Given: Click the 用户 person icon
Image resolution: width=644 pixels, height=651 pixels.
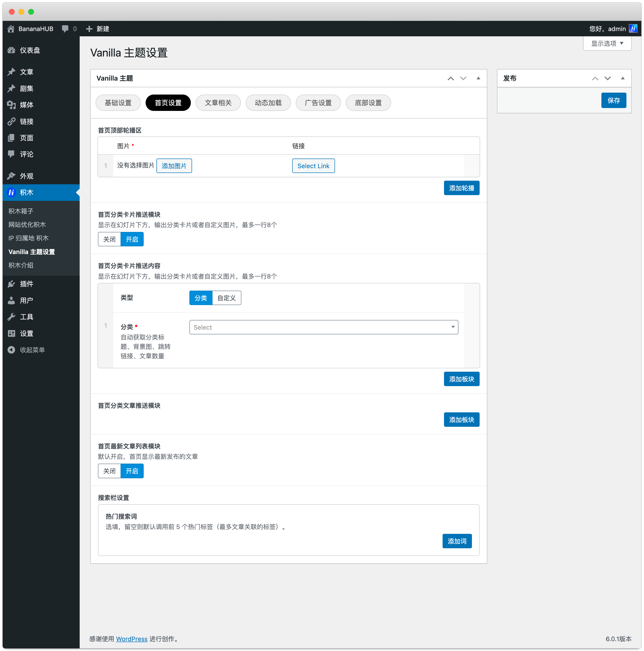Looking at the screenshot, I should click(12, 300).
